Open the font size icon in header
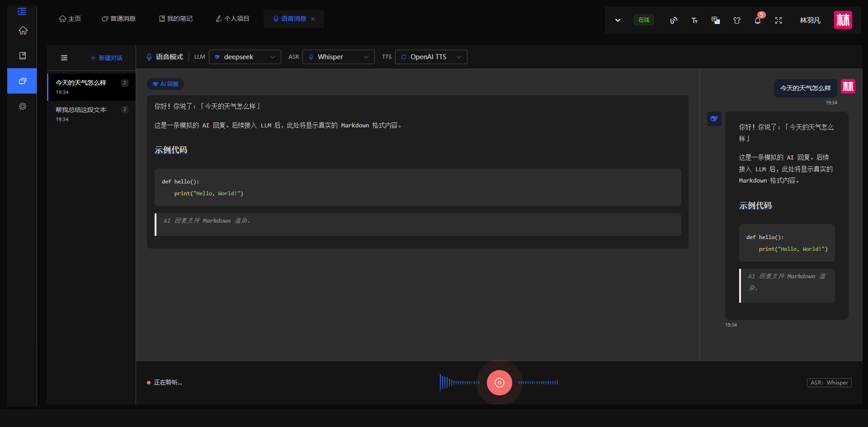Screen dimensions: 868x427 coord(694,20)
